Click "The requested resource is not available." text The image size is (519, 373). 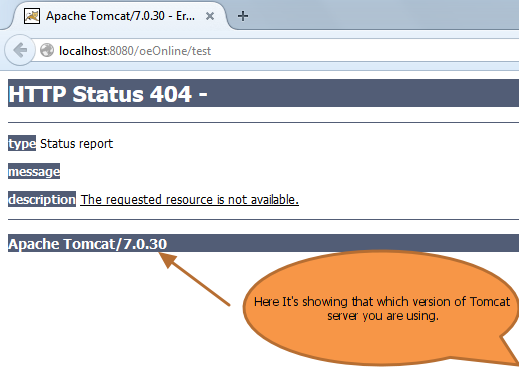[x=189, y=199]
